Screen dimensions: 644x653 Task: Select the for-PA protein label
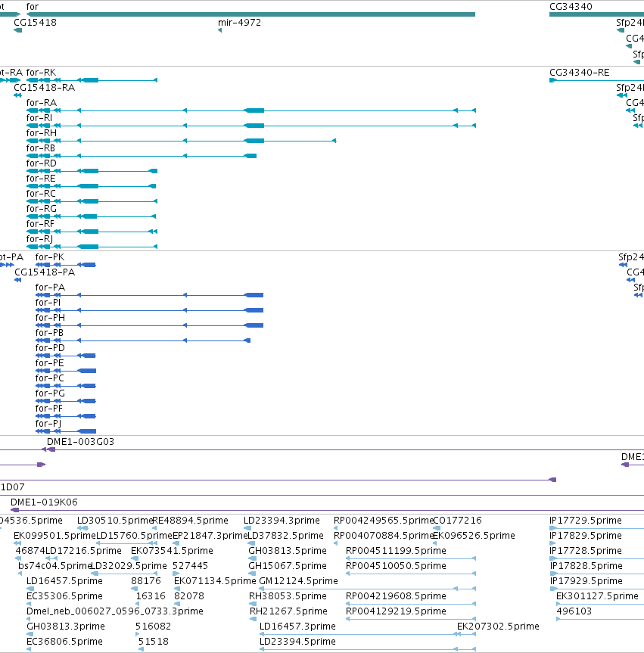[50, 288]
